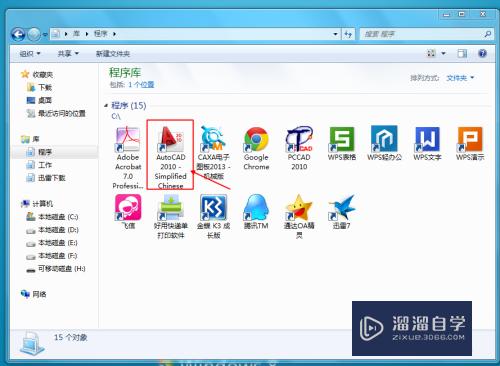Click the search magnifier icon
This screenshot has height=366, width=500.
coord(487,34)
